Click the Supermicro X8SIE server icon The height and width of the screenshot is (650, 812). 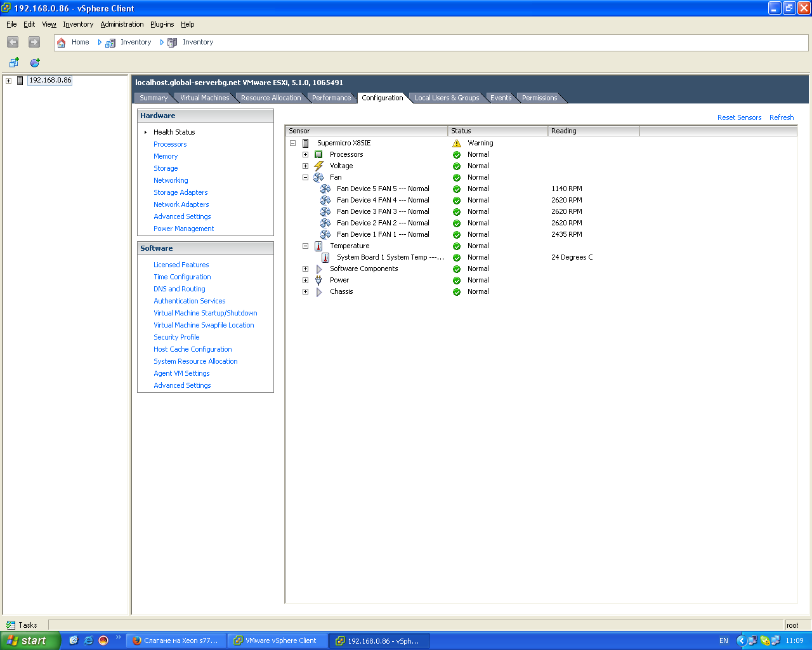click(305, 143)
